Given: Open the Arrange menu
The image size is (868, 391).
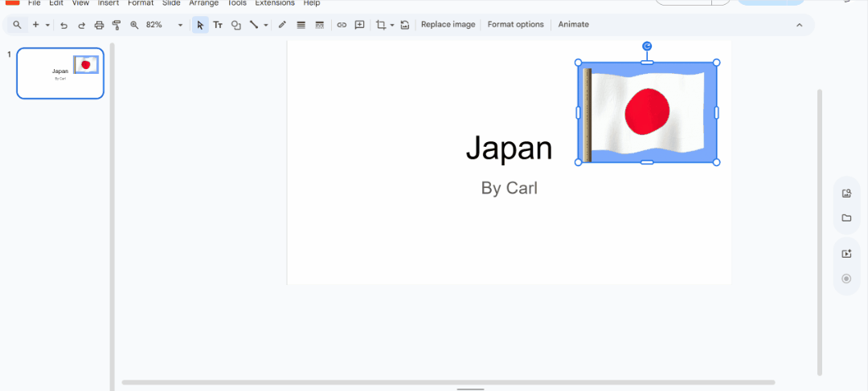Looking at the screenshot, I should [x=204, y=2].
